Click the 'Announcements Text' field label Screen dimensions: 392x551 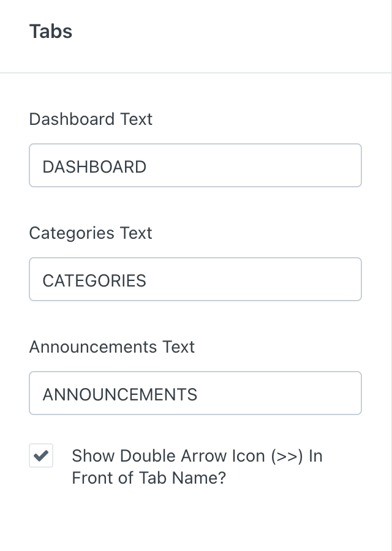click(112, 347)
